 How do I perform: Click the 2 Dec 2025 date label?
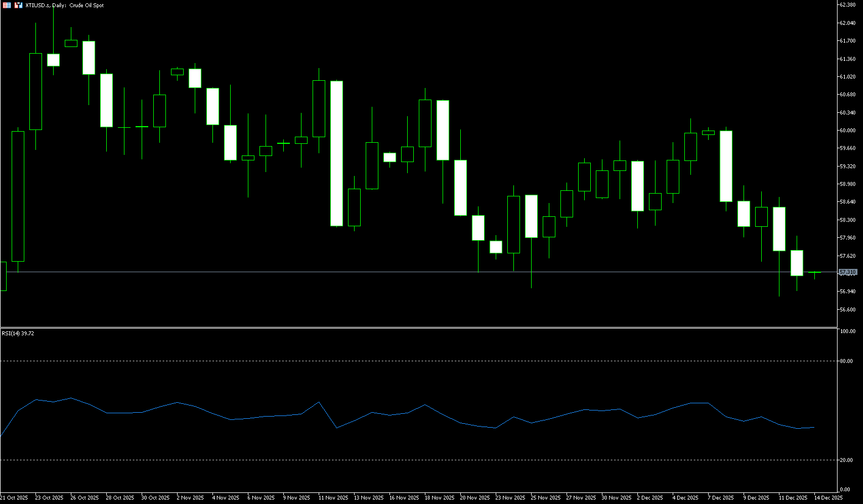[649, 498]
